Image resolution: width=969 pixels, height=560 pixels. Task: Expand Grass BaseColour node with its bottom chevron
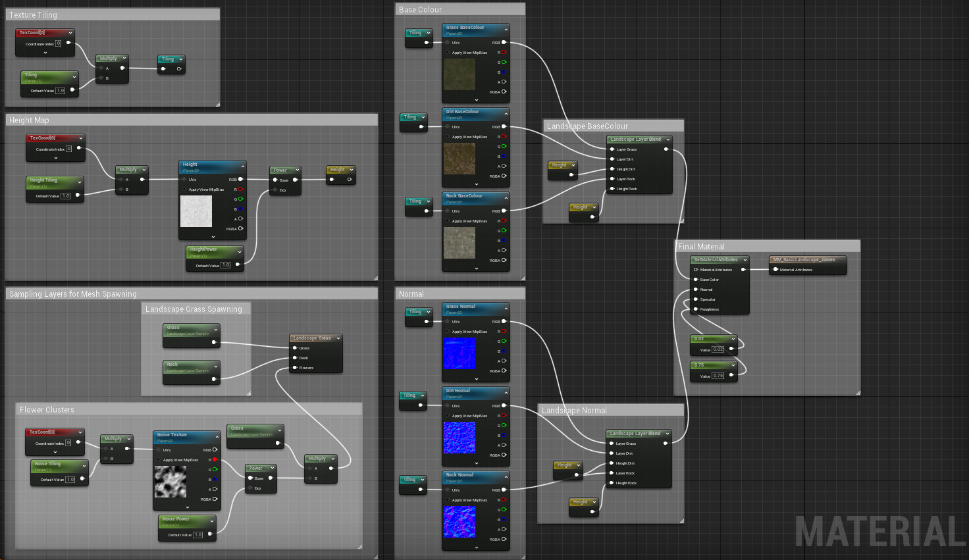[x=475, y=100]
